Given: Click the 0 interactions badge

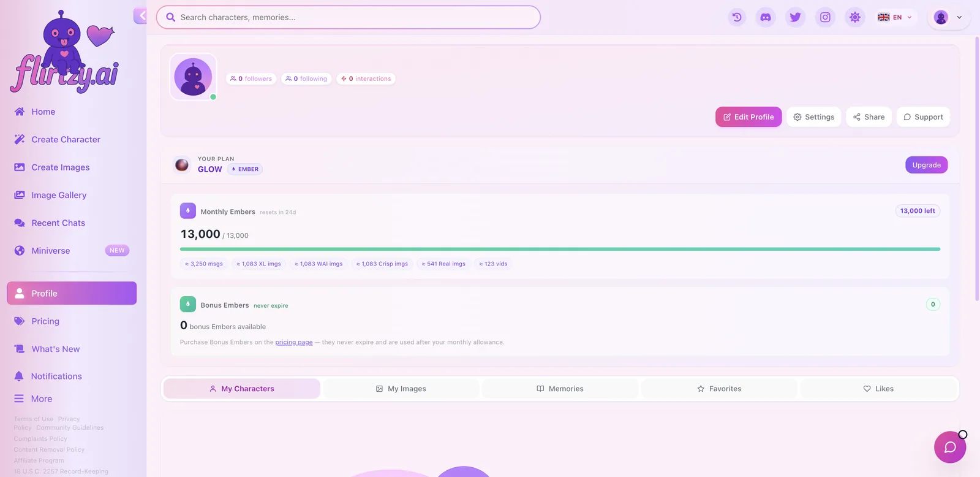Looking at the screenshot, I should pos(366,78).
